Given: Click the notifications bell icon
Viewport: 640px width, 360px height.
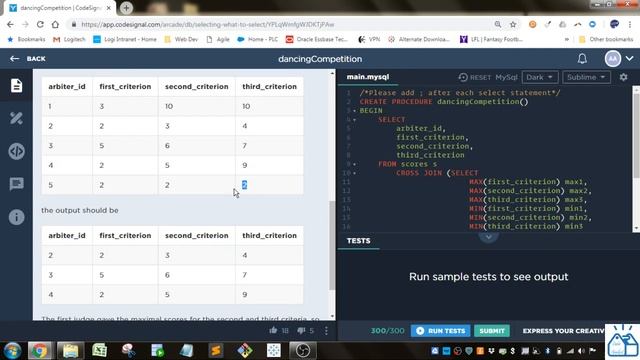Looking at the screenshot, I should pyautogui.click(x=582, y=59).
